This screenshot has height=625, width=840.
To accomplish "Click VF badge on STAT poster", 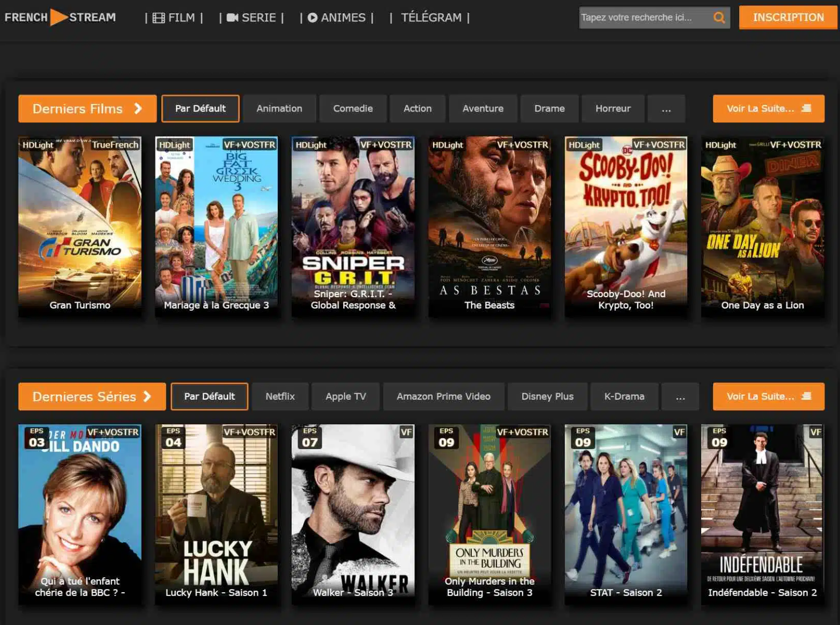I will (679, 432).
